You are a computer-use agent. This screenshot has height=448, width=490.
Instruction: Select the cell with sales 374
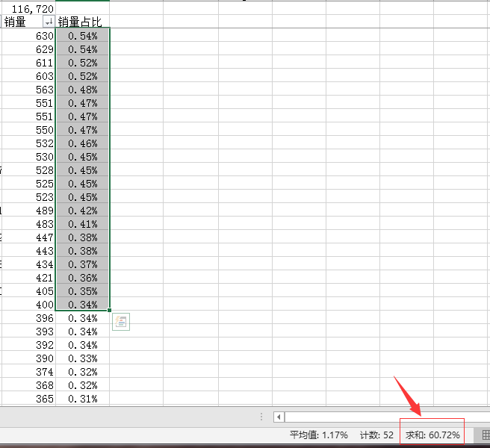tap(28, 371)
